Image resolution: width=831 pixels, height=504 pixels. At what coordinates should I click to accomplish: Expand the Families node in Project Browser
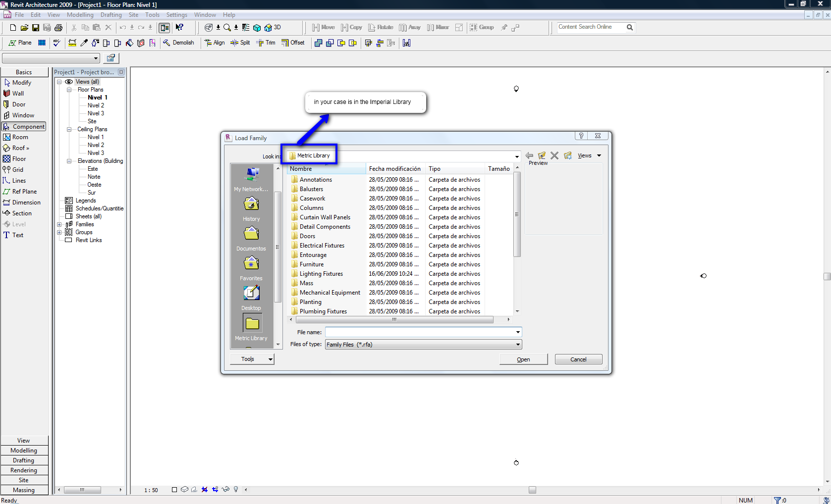59,224
